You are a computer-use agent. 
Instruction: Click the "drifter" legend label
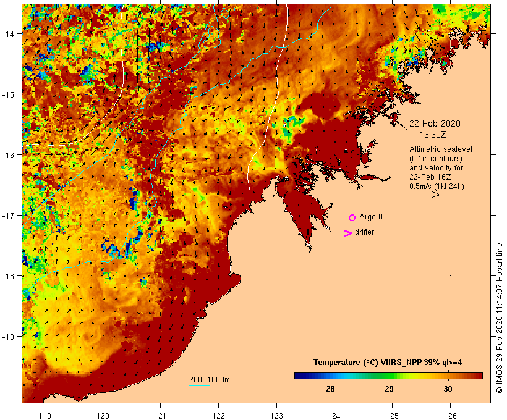click(x=364, y=232)
